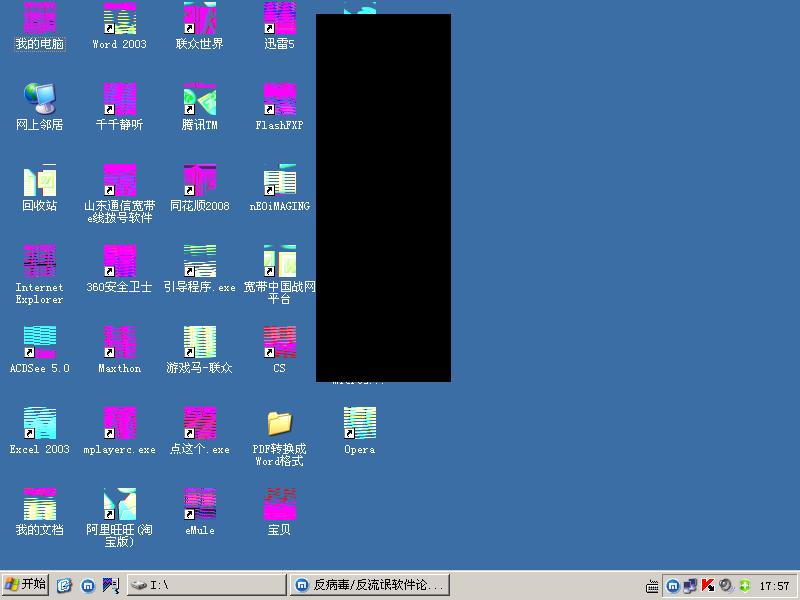Open the Kaspersky tray icon
This screenshot has width=800, height=600.
click(708, 586)
